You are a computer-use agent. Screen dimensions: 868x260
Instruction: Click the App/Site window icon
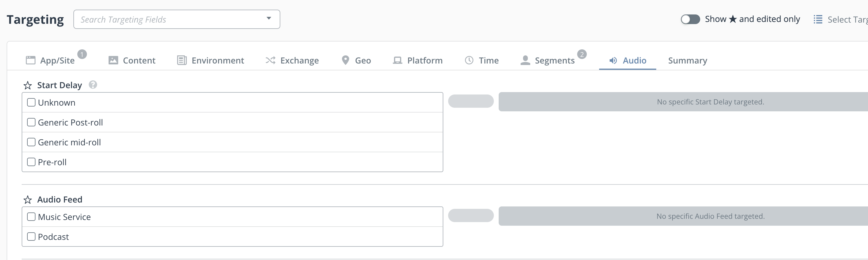pos(31,60)
